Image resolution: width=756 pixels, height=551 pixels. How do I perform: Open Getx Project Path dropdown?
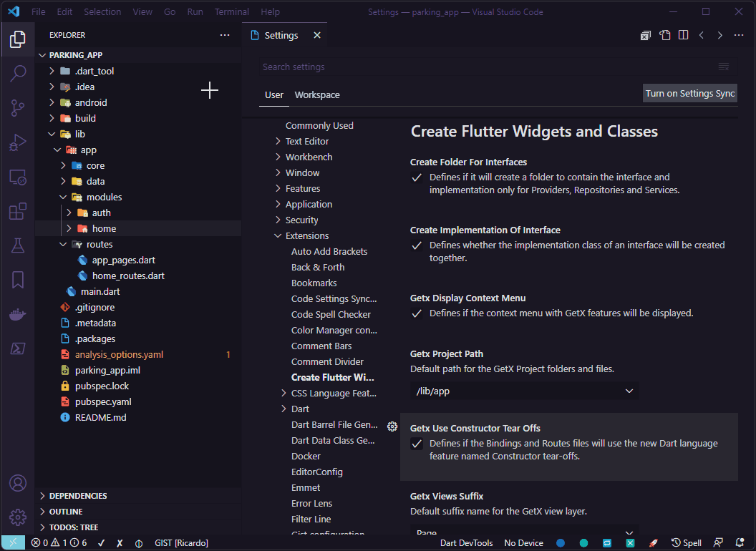525,391
